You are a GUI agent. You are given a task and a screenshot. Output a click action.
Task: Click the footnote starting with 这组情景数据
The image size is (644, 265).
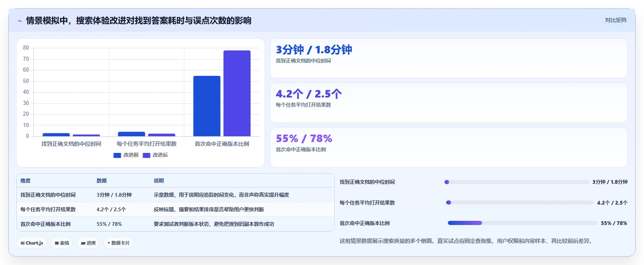coord(466,241)
